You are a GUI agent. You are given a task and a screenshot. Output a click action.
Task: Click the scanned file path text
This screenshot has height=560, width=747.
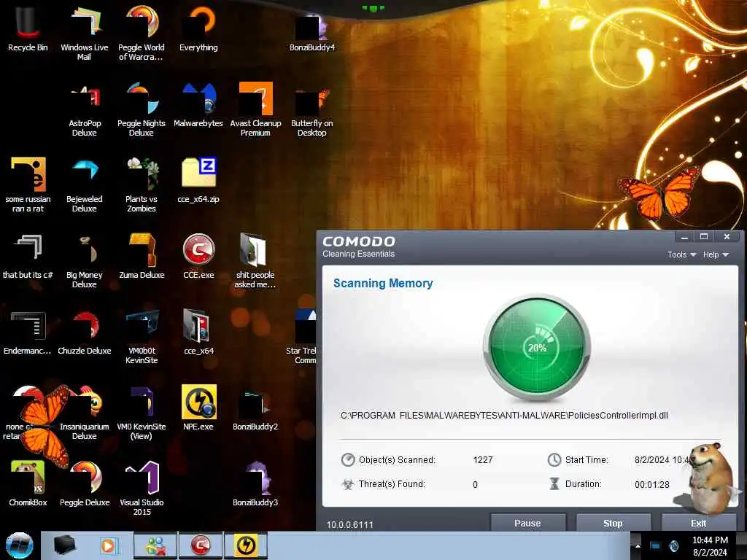point(504,415)
